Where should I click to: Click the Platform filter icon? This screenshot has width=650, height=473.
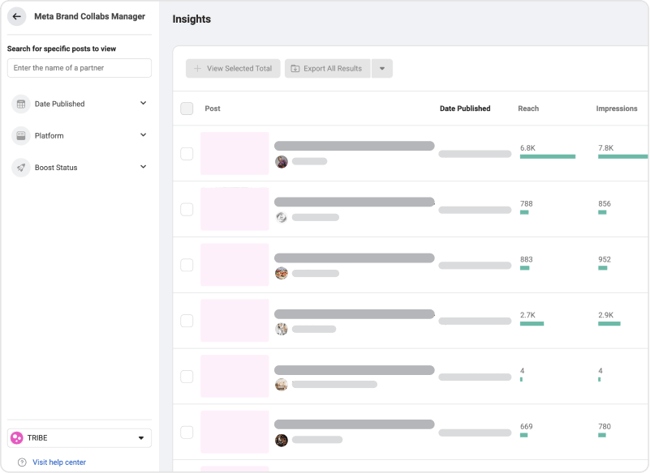click(21, 136)
